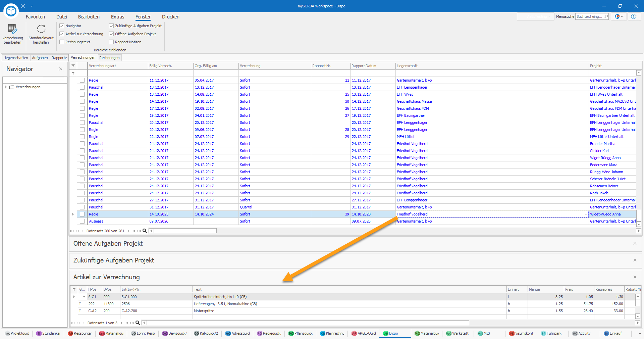644x339 pixels.
Task: Click the horizontal scrollbar of Artikel grid
Action: pyautogui.click(x=308, y=323)
